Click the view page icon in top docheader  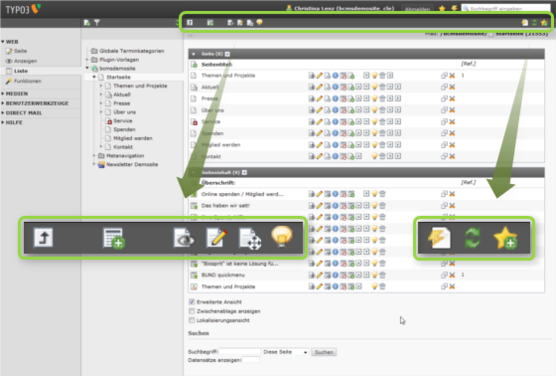pyautogui.click(x=230, y=23)
